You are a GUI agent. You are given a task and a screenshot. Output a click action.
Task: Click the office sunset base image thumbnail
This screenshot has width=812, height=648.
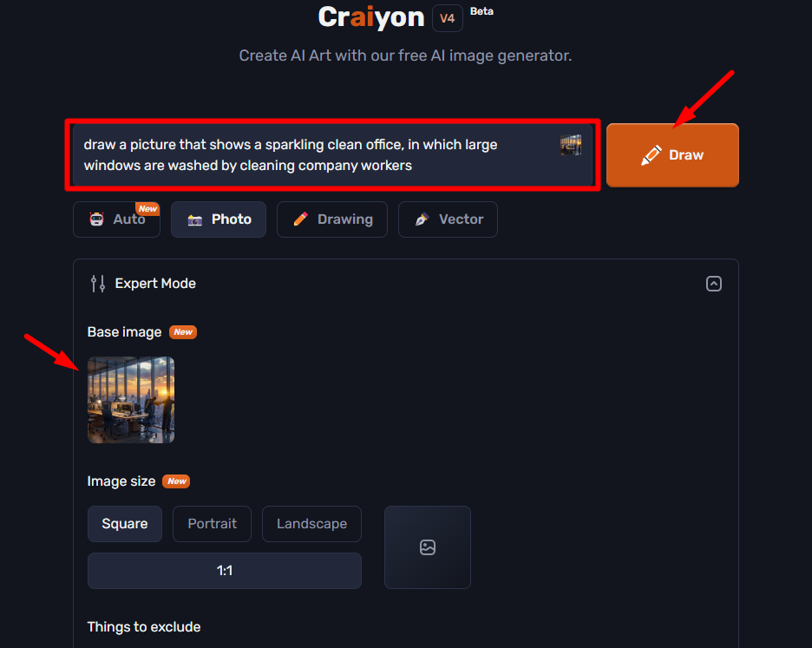[x=131, y=400]
